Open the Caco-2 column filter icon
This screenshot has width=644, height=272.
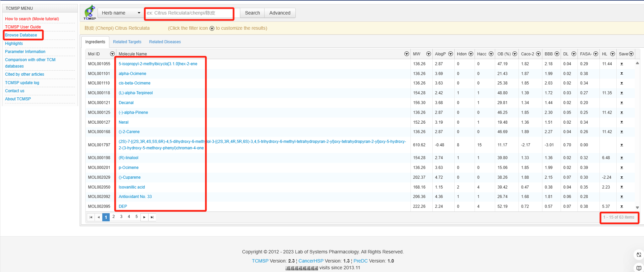[538, 54]
